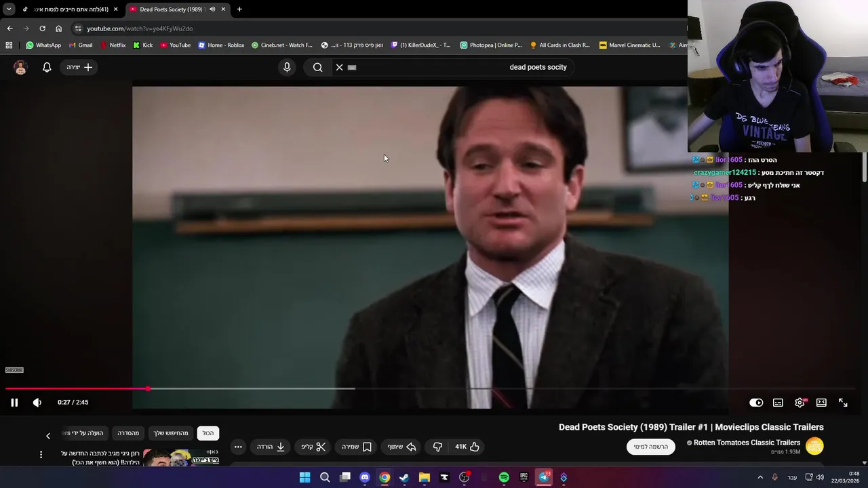The width and height of the screenshot is (868, 488).
Task: Download the video with הורדה button
Action: tap(271, 447)
